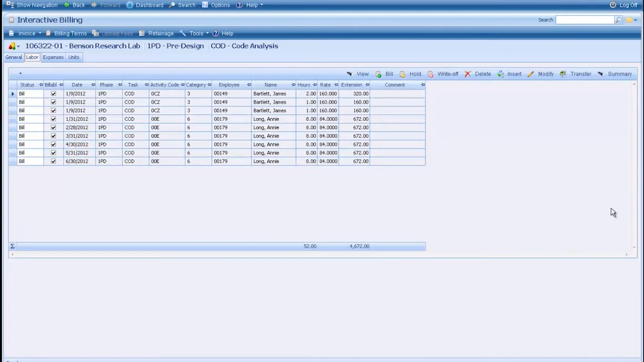
Task: Click the folder icon beside search box
Action: pyautogui.click(x=629, y=20)
